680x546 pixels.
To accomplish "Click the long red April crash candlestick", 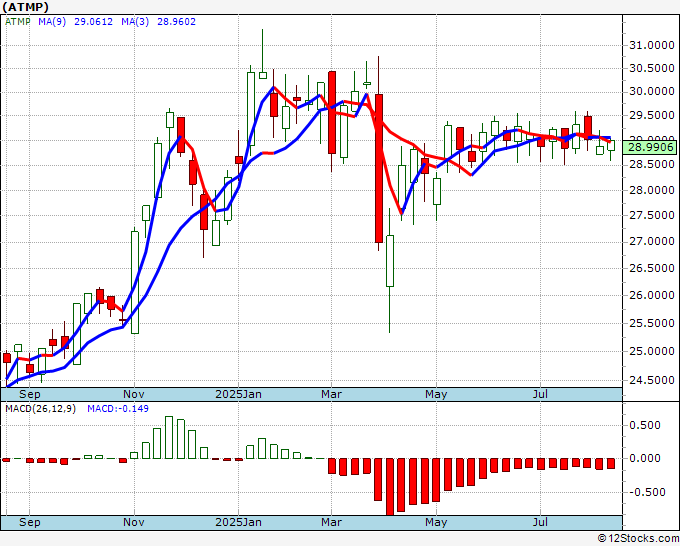I will 379,168.
